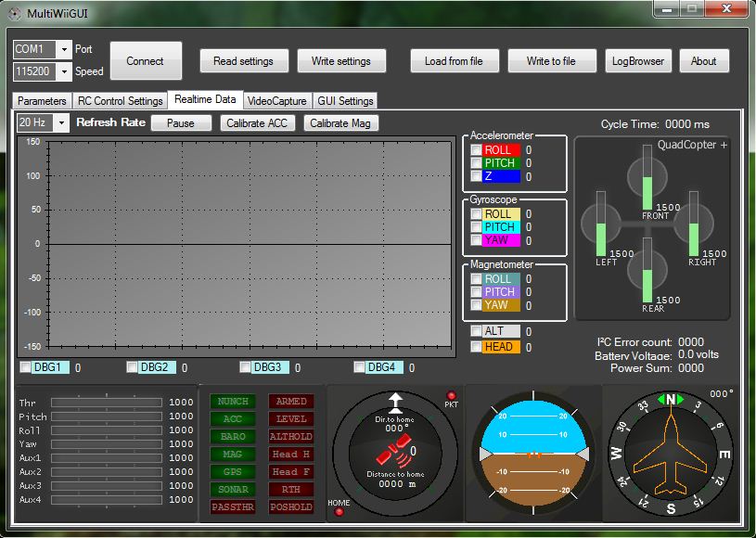This screenshot has width=756, height=538.
Task: Check Magnetometer PITCH checkbox
Action: click(476, 291)
